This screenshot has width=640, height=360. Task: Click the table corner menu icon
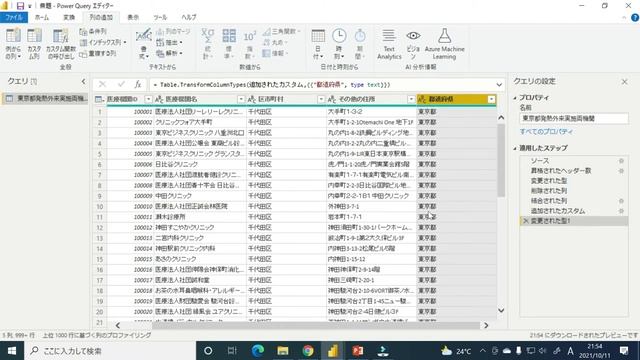pos(99,99)
